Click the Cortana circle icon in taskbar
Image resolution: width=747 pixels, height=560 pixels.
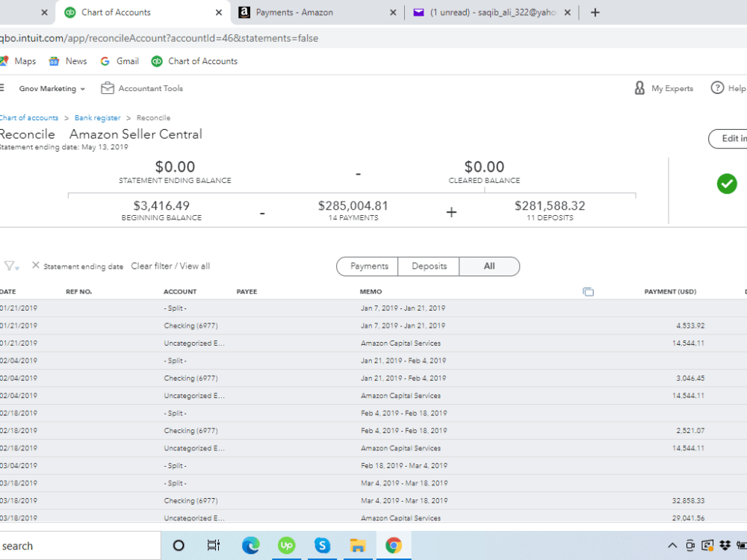(179, 545)
